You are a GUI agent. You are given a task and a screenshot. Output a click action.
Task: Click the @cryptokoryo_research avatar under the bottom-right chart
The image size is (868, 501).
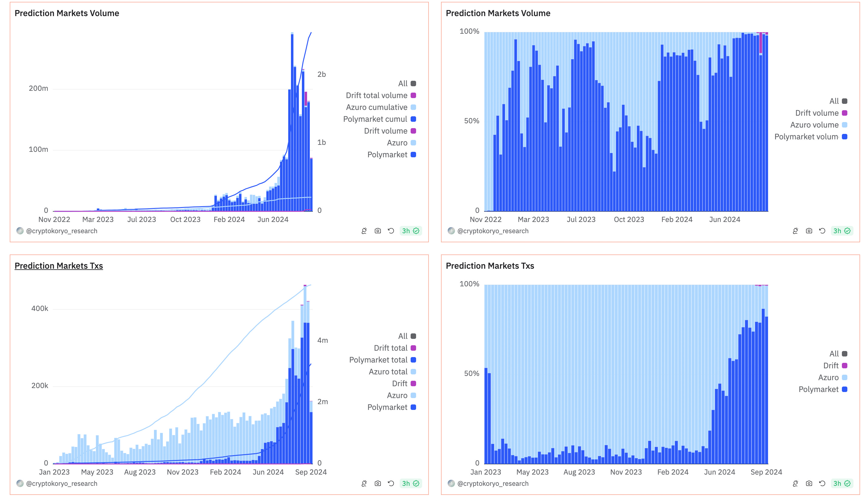tap(451, 483)
